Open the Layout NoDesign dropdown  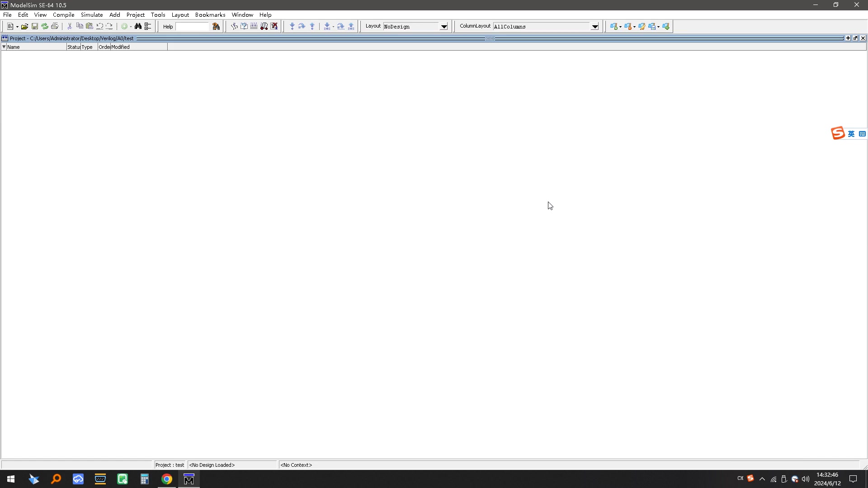pos(444,27)
